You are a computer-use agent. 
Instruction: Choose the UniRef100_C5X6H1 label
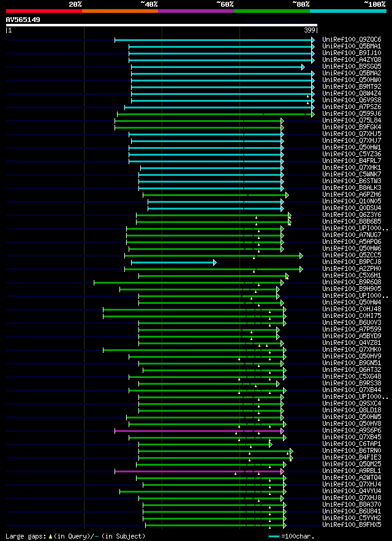352,276
